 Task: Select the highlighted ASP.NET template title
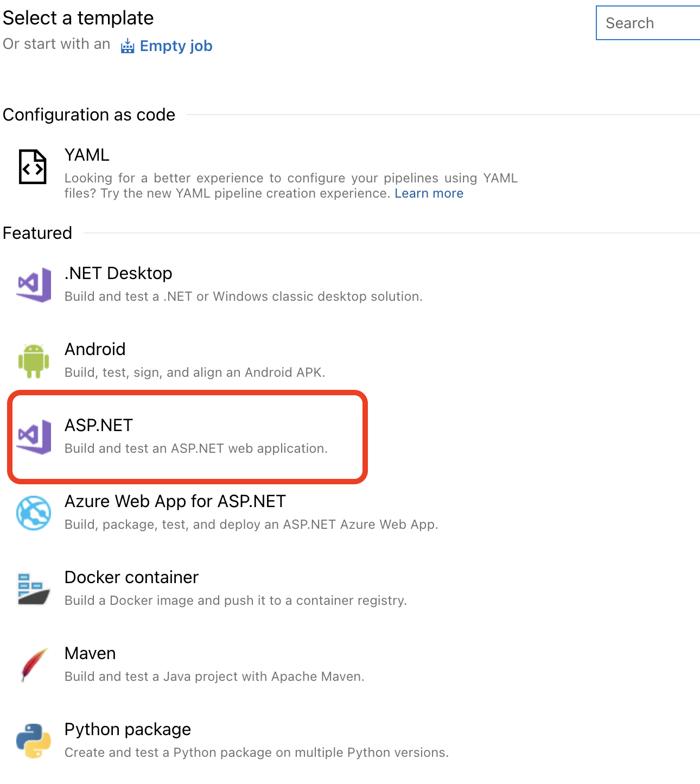point(99,426)
